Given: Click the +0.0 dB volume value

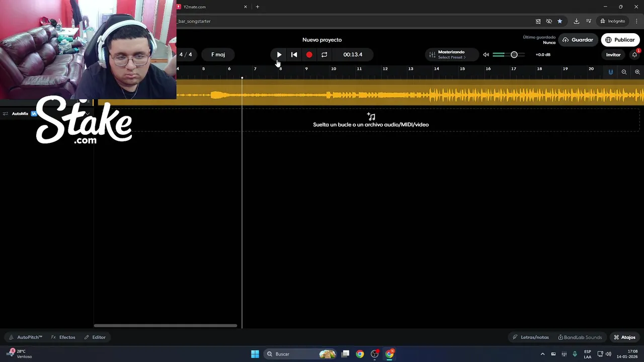Looking at the screenshot, I should click(x=543, y=54).
